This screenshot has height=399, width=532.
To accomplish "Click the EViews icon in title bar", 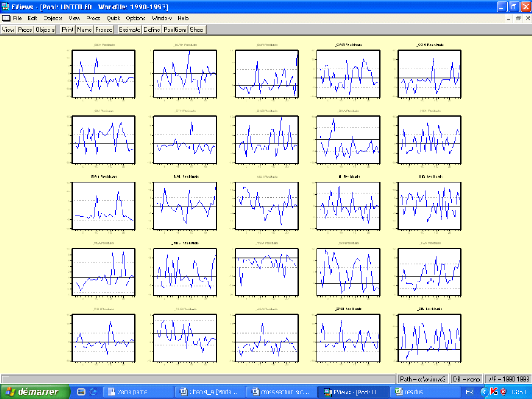I will [x=6, y=5].
